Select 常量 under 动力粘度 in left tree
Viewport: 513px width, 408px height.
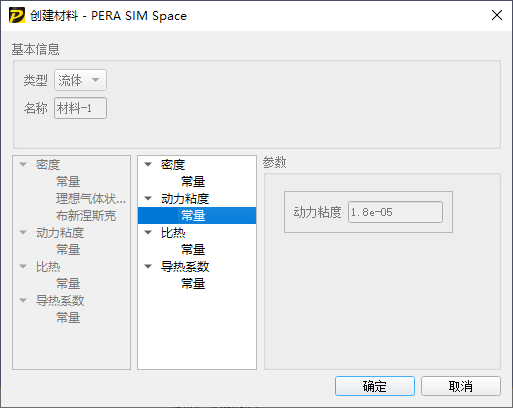68,249
